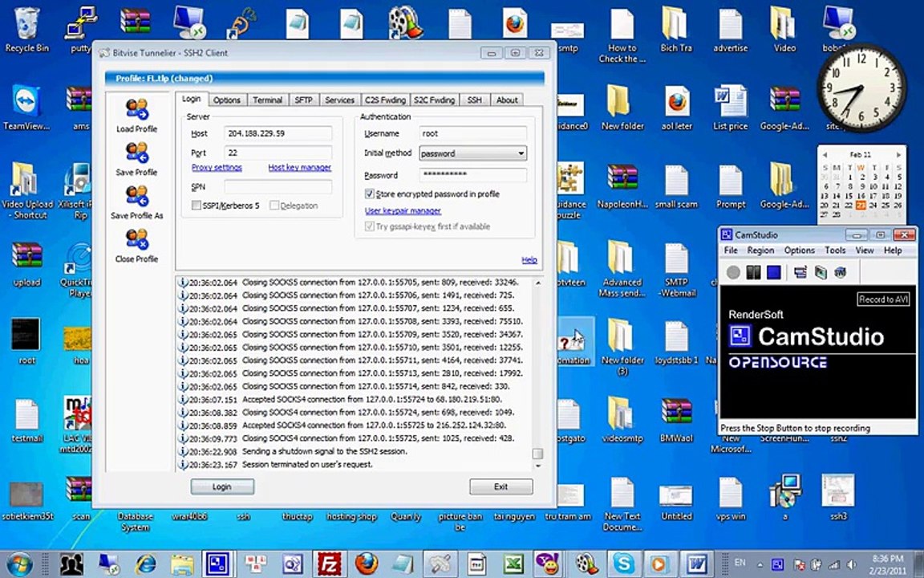Toggle Store encrypted password in profile
This screenshot has height=578, width=924.
(370, 193)
